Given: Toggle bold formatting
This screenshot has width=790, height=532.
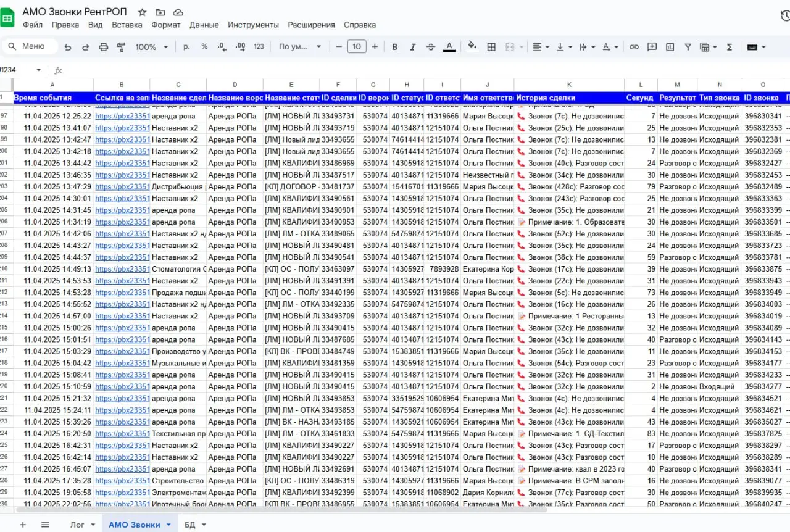Looking at the screenshot, I should (x=394, y=46).
